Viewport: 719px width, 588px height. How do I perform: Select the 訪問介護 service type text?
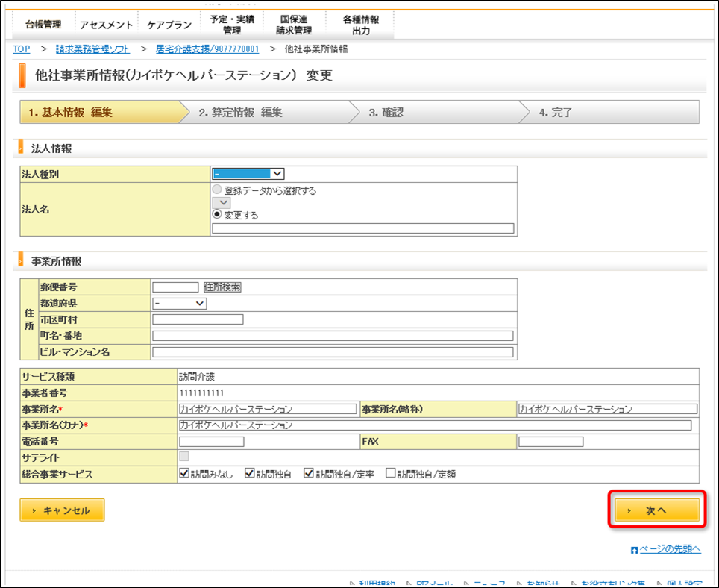point(197,377)
